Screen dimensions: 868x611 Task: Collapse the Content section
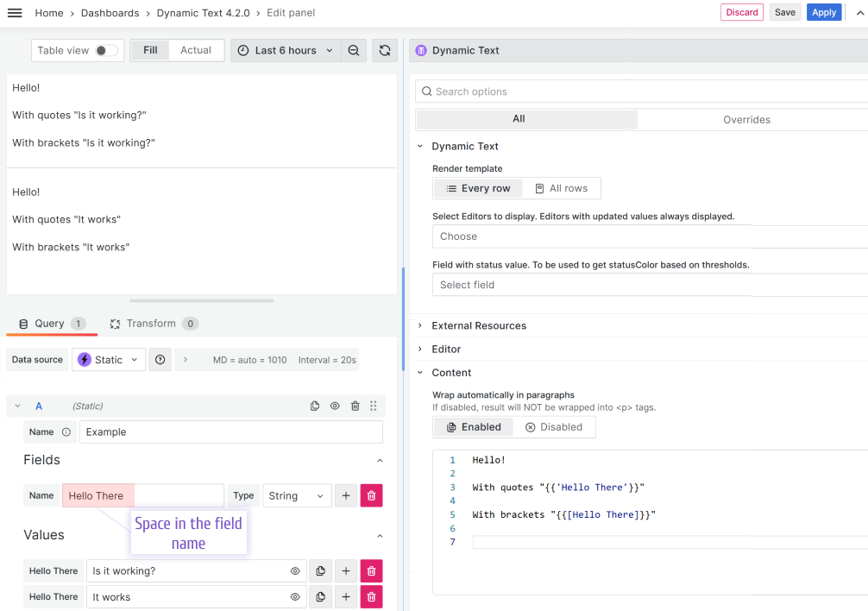pyautogui.click(x=420, y=372)
